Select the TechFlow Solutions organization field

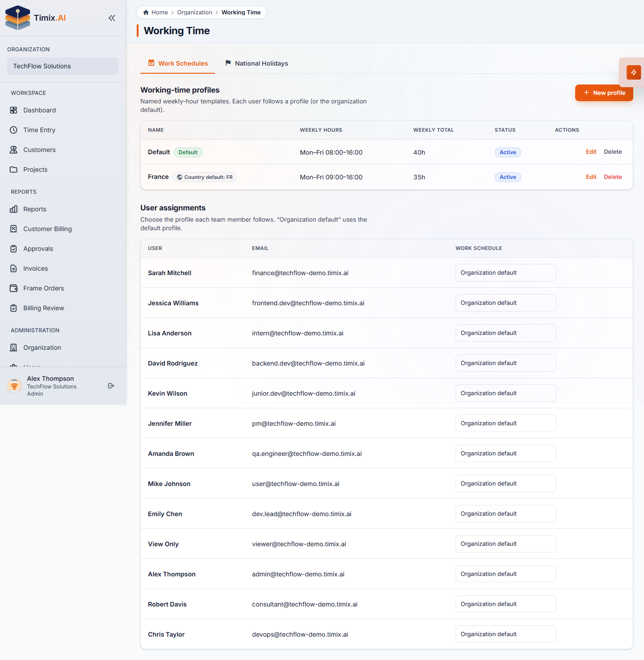pyautogui.click(x=63, y=66)
